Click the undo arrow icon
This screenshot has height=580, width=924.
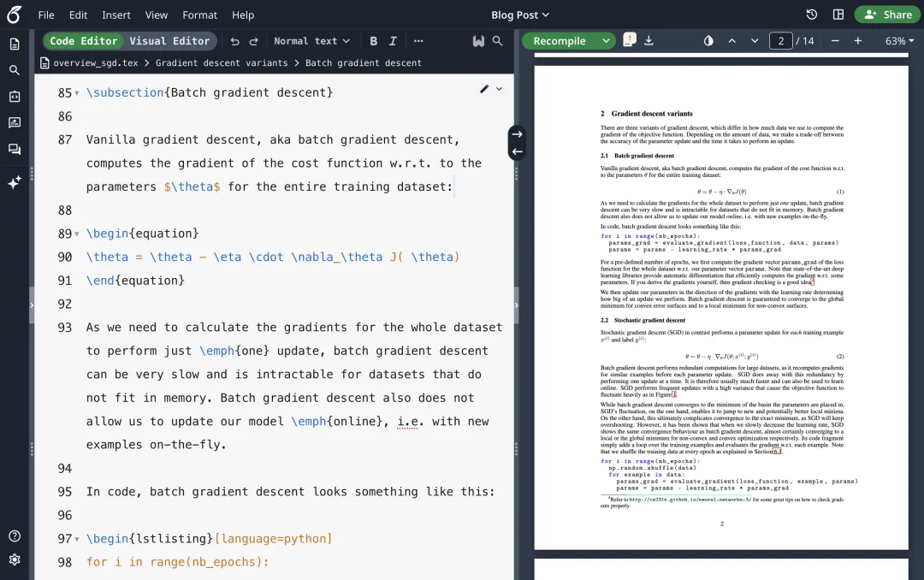click(234, 41)
